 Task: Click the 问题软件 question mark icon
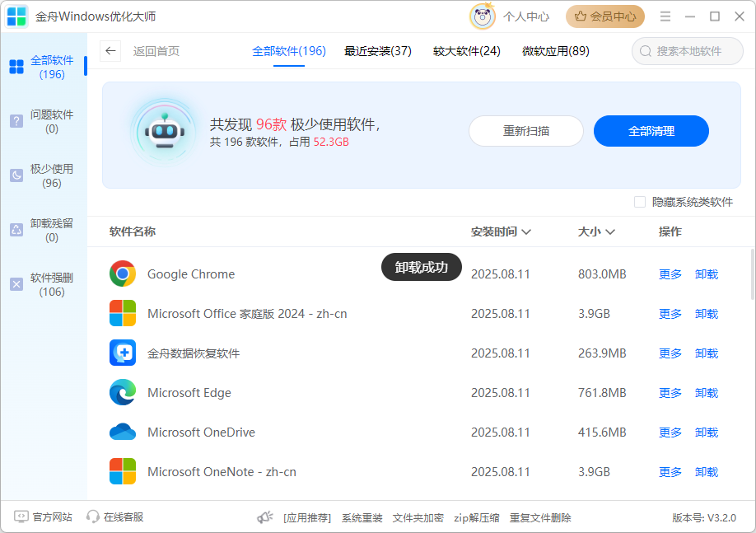point(16,121)
